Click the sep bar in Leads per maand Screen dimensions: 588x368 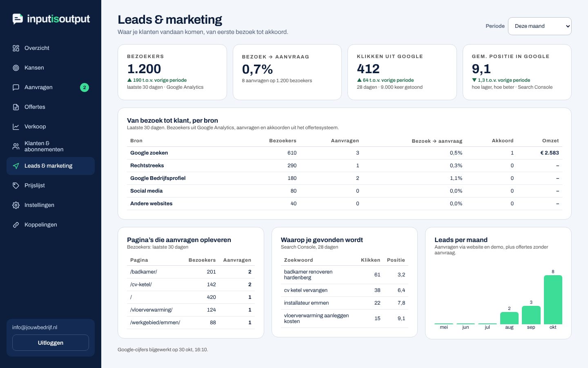point(531,315)
